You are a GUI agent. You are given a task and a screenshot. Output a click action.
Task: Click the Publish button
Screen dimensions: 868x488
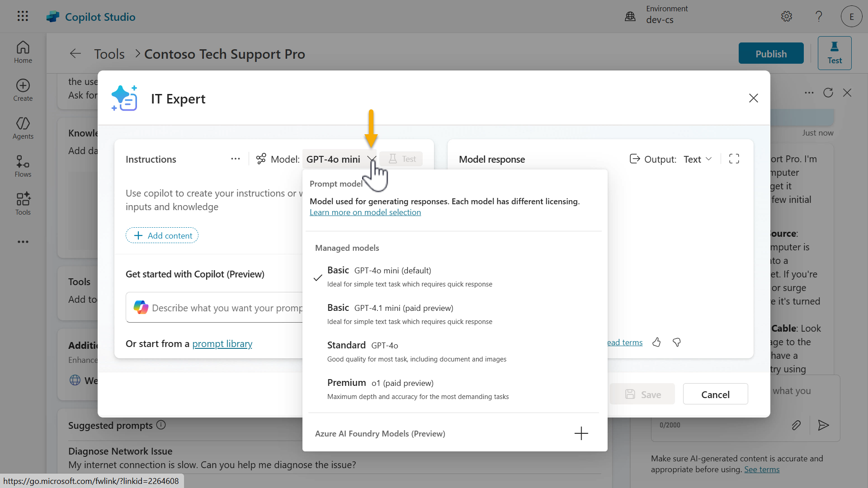(x=771, y=53)
